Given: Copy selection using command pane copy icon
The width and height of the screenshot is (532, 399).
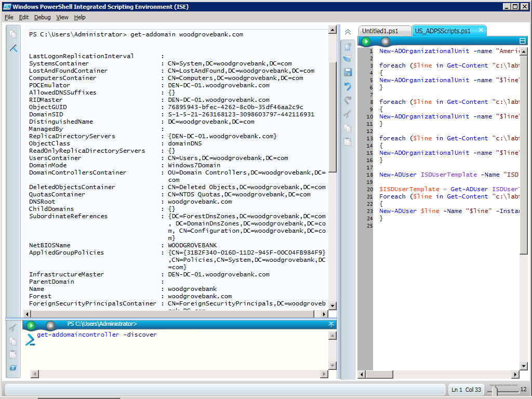Looking at the screenshot, I should tap(13, 341).
